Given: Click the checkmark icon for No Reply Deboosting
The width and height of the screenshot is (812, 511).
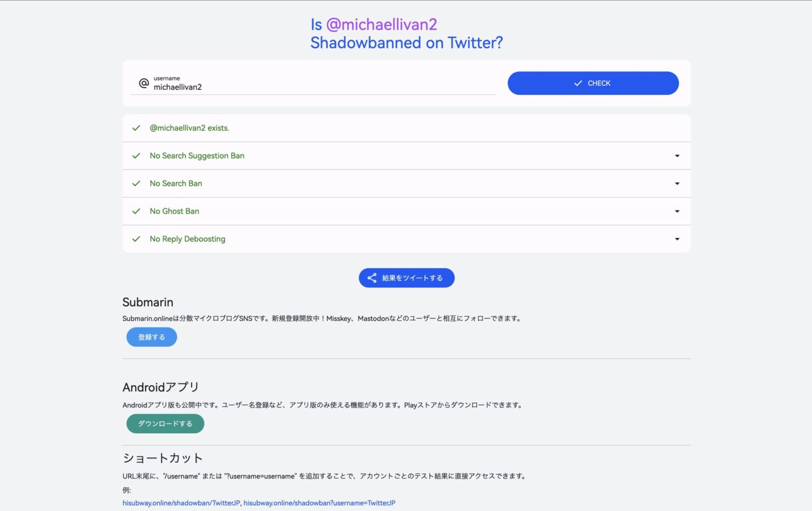Looking at the screenshot, I should (x=136, y=239).
